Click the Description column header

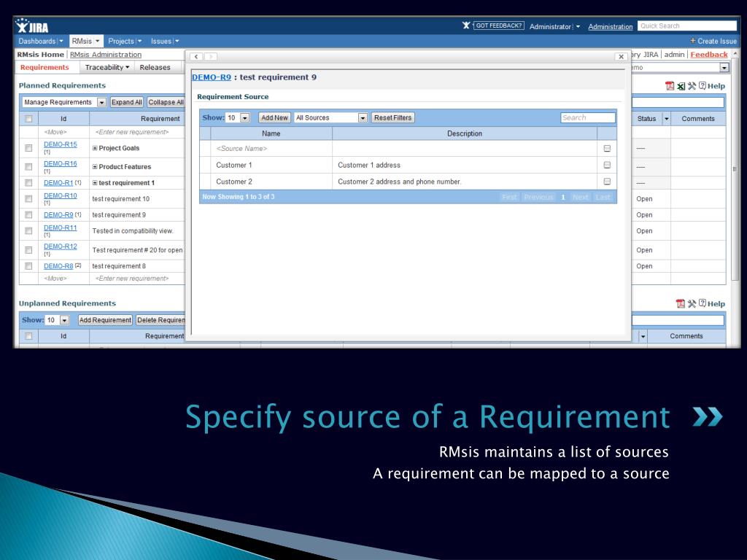pyautogui.click(x=465, y=133)
